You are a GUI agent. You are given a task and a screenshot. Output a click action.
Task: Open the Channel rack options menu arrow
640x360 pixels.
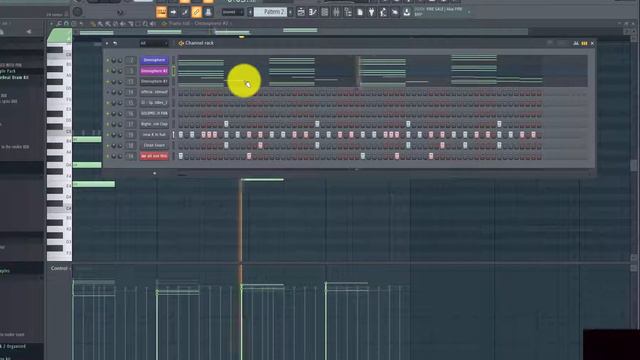pyautogui.click(x=107, y=43)
